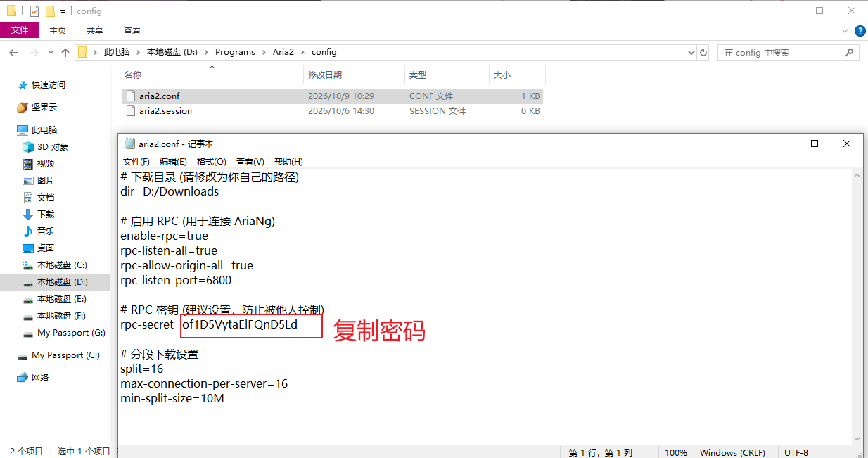Go back with Explorer back arrow
This screenshot has width=868, height=458.
point(13,53)
